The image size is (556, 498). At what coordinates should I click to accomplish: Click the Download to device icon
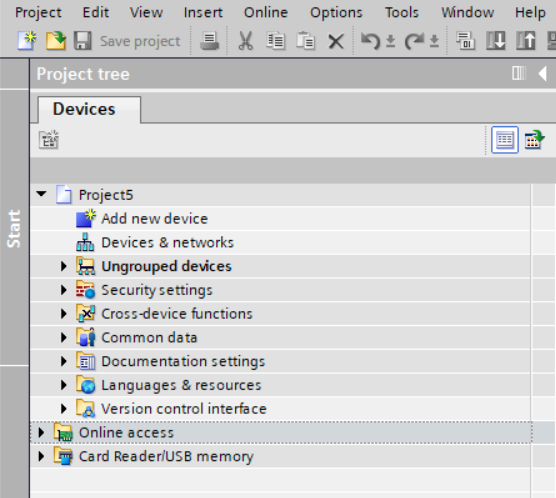(x=495, y=41)
